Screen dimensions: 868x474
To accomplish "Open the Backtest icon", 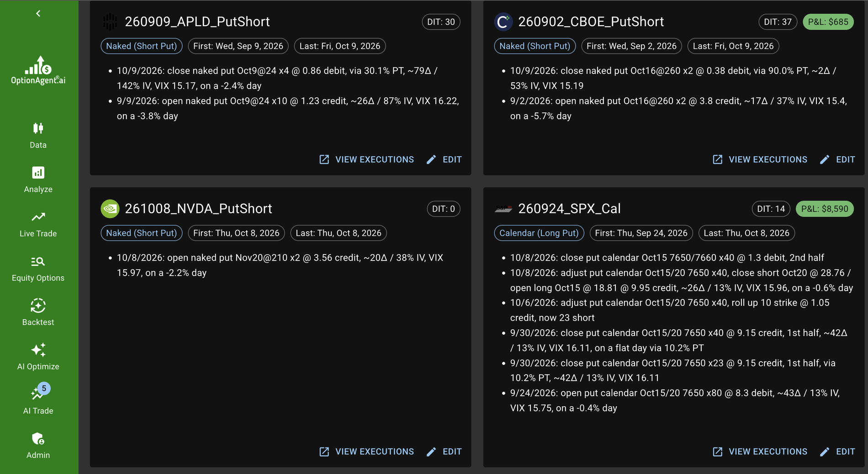I will click(x=38, y=306).
